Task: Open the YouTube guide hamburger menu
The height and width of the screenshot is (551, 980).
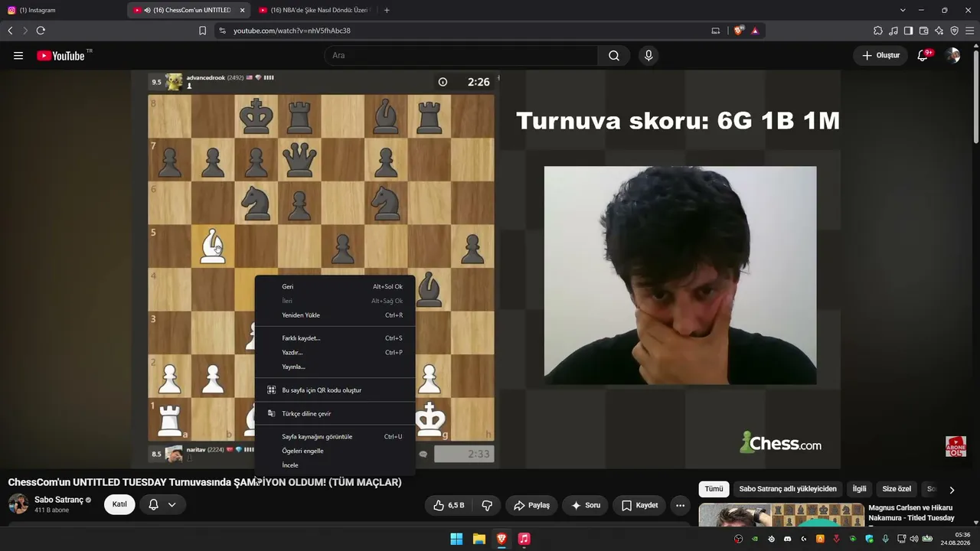Action: pos(18,56)
